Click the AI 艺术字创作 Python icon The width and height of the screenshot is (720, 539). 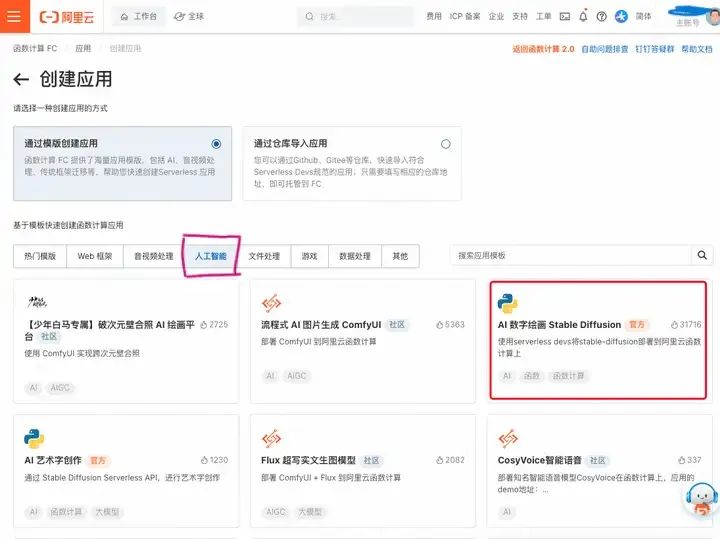point(34,438)
